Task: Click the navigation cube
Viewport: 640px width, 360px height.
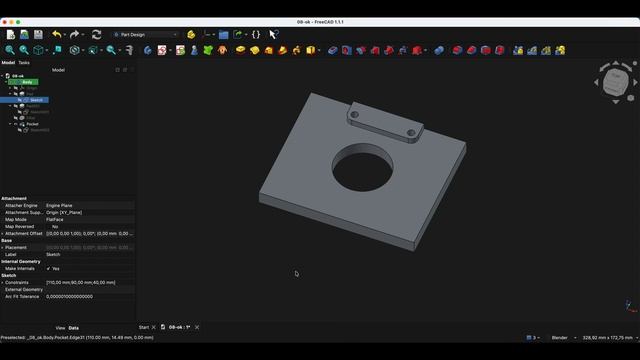Action: tap(616, 82)
